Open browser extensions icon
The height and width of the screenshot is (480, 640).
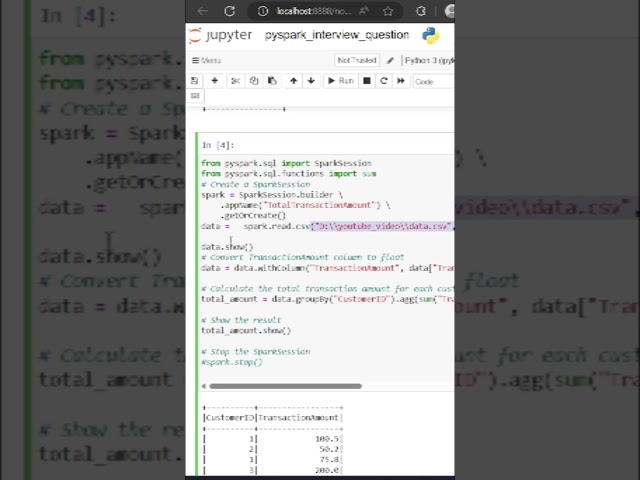[421, 11]
